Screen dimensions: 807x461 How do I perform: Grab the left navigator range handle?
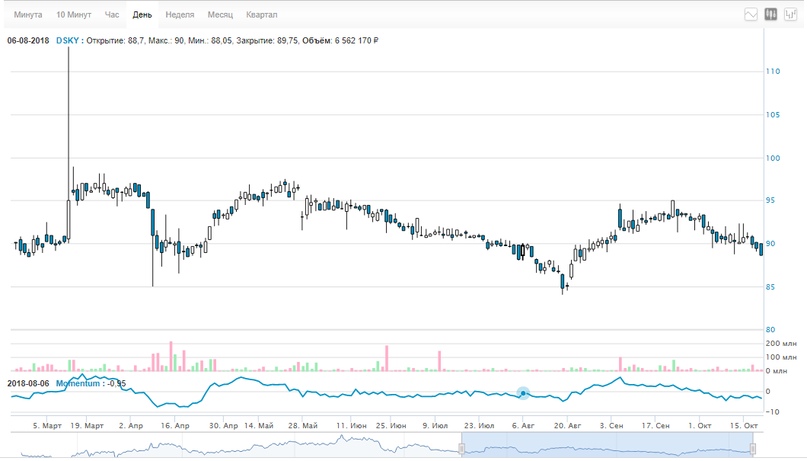pyautogui.click(x=462, y=449)
